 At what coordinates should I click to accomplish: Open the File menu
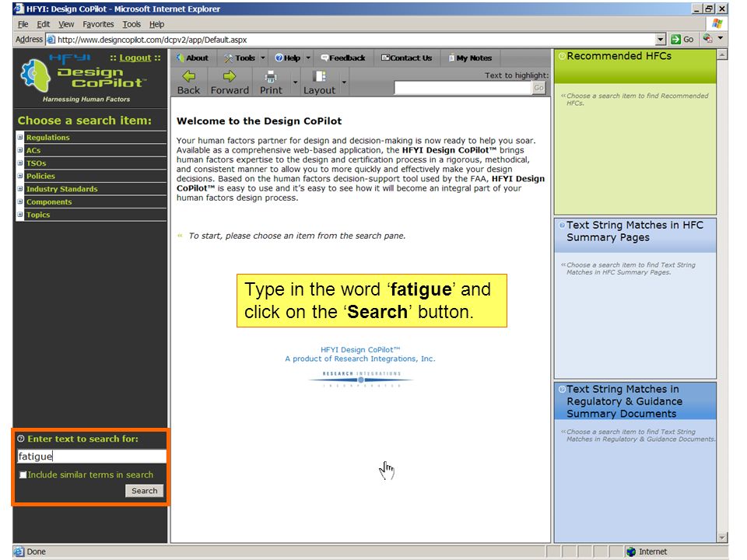coord(23,24)
